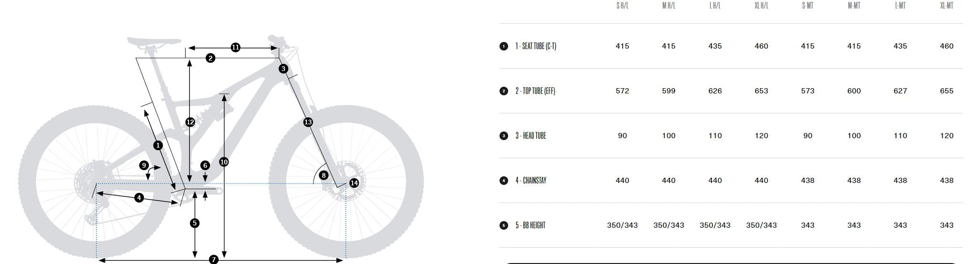Click the black number 1 bullet beside Seat Tube

coord(504,46)
